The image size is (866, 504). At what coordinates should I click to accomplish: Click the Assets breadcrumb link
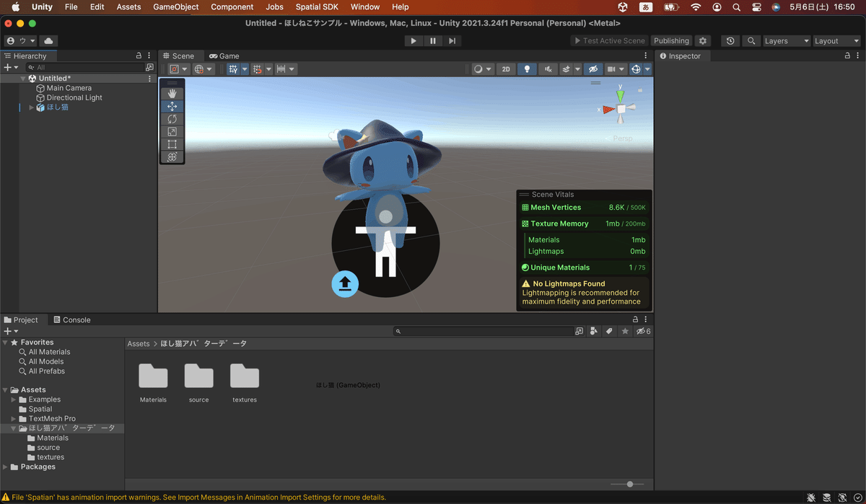139,344
